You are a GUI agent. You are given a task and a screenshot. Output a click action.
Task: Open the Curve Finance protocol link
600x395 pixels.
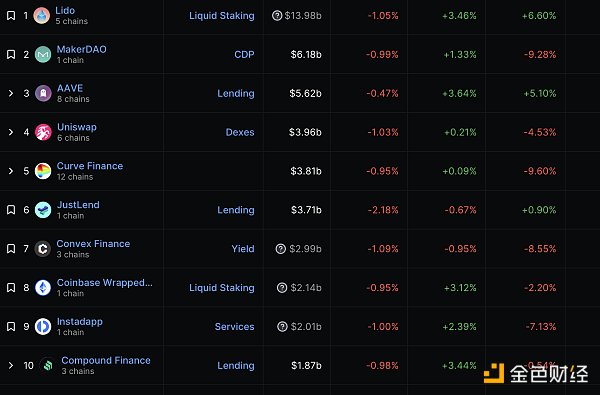[90, 166]
